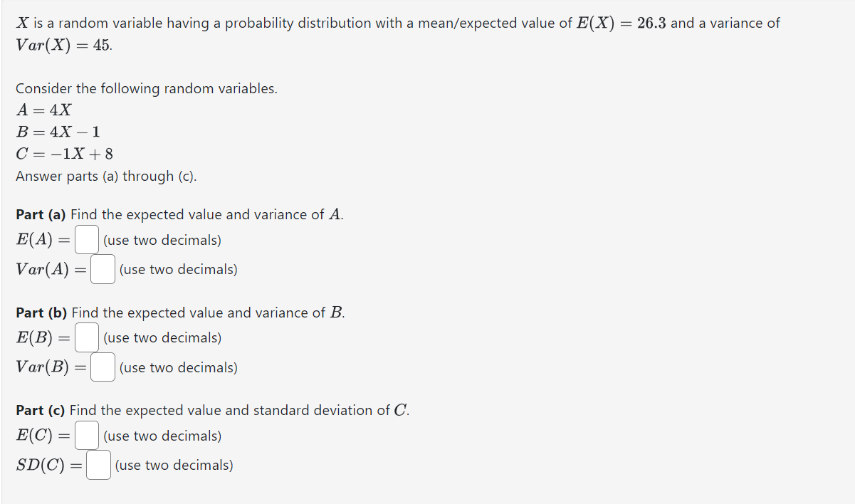This screenshot has width=855, height=504.
Task: Click the 'Answer parts (a) through (c)' text
Action: [107, 176]
